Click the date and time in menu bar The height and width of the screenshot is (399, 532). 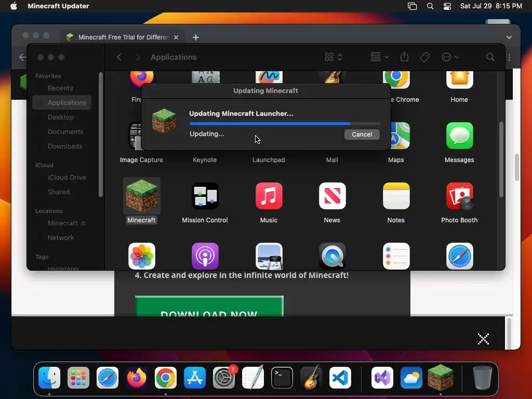[491, 6]
